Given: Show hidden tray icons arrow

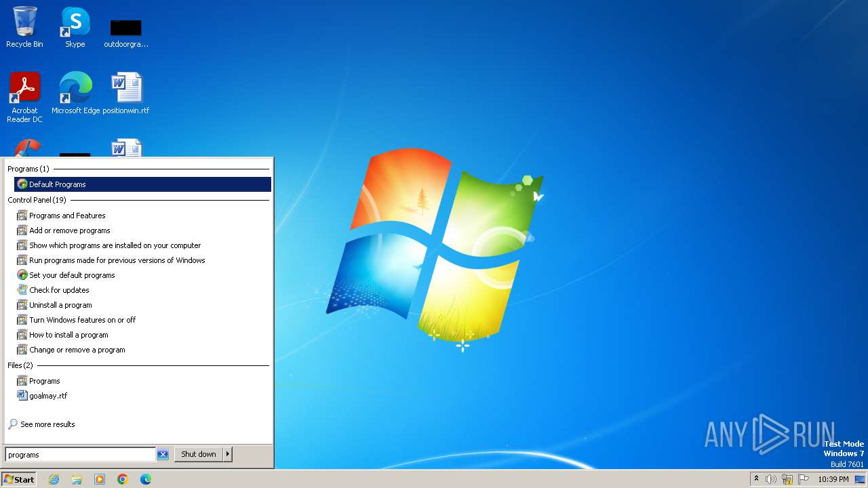Looking at the screenshot, I should (756, 479).
